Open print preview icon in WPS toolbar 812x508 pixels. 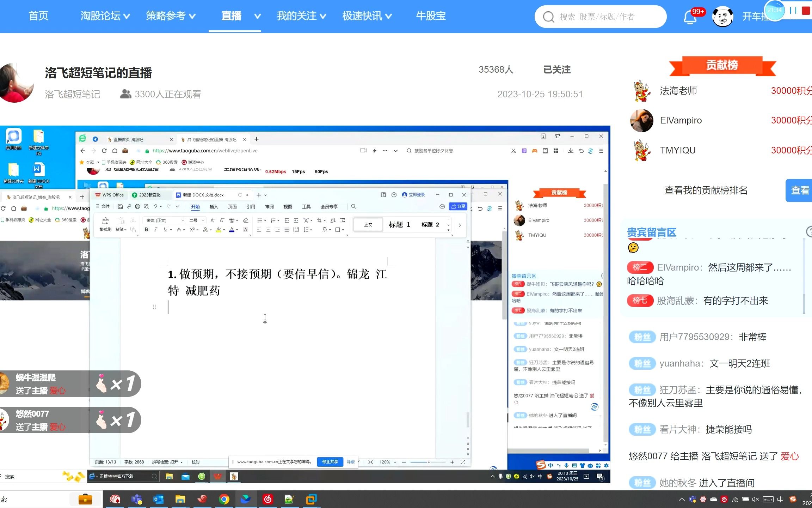pos(146,206)
